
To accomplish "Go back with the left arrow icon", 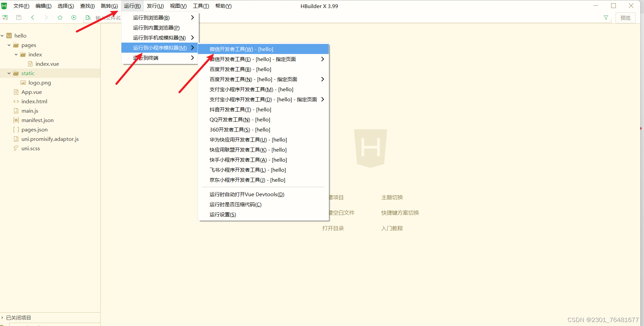I will tap(33, 17).
